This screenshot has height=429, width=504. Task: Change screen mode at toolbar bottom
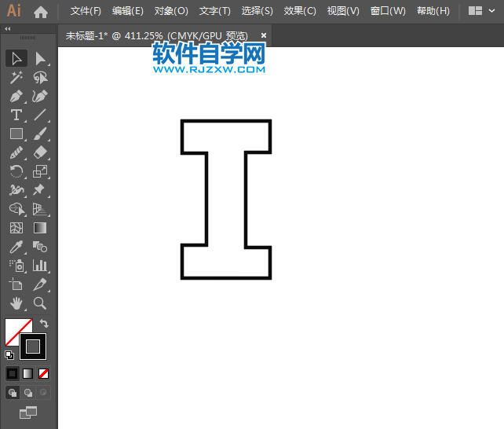pos(28,412)
